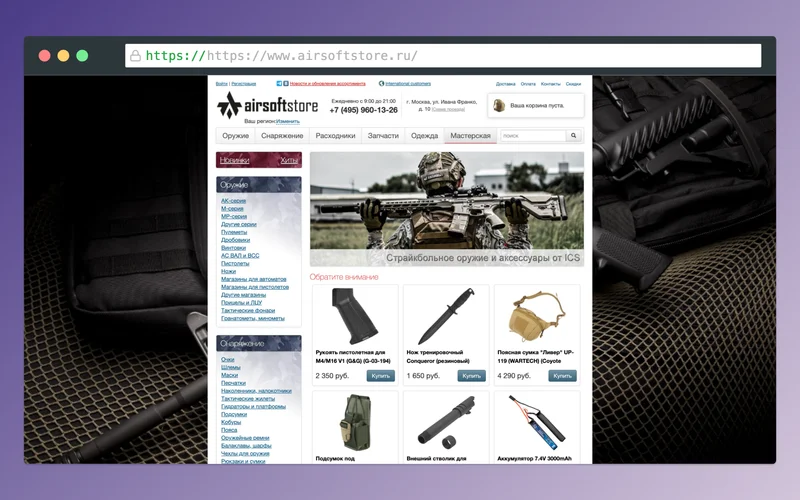Open the Telegram icon link in header
The image size is (800, 500).
coord(279,83)
